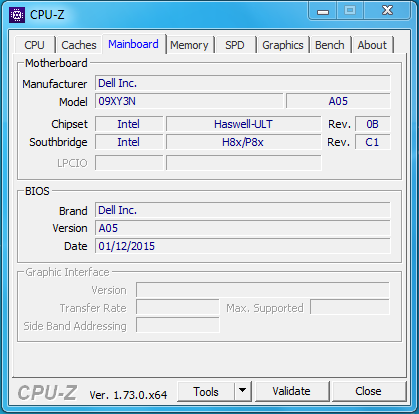Viewport: 419px width, 414px height.
Task: Open the Bench tab
Action: tap(330, 45)
